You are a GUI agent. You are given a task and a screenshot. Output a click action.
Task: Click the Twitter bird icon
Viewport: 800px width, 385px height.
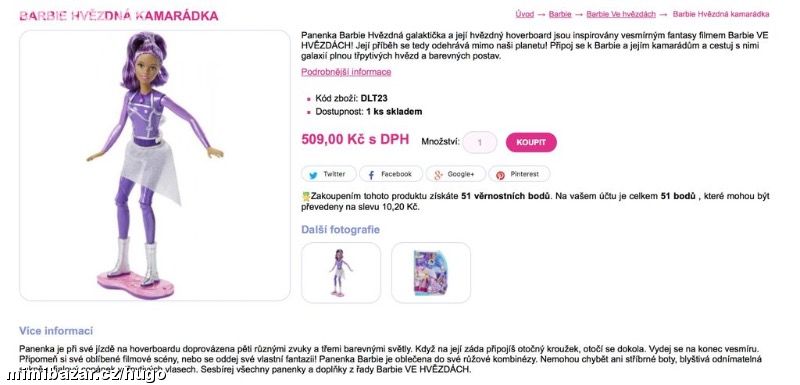click(313, 175)
